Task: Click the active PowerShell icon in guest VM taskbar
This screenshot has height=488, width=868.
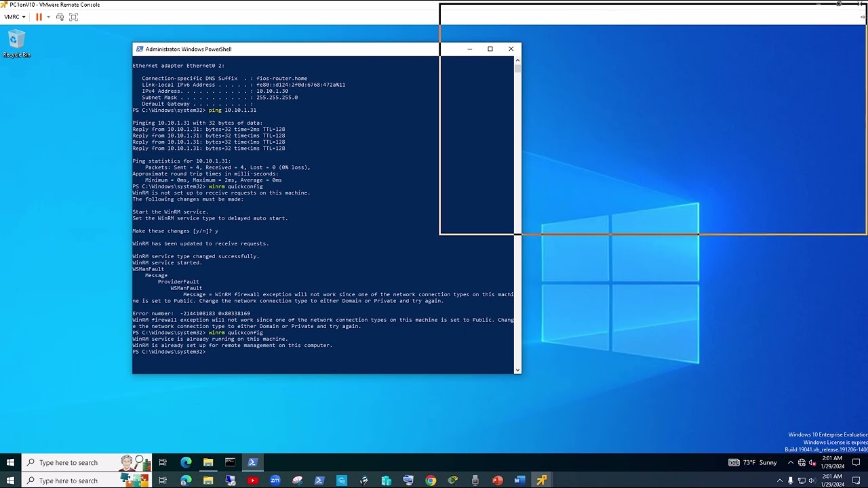Action: point(252,462)
